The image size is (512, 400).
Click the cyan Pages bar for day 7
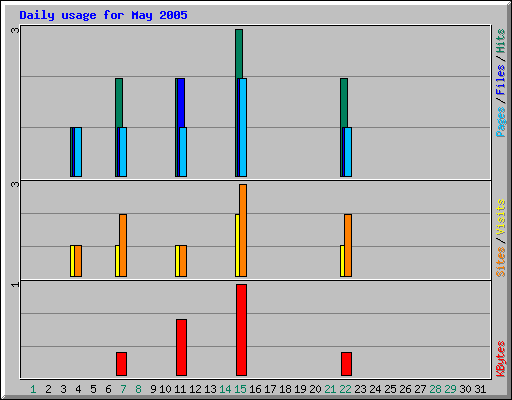click(x=123, y=152)
